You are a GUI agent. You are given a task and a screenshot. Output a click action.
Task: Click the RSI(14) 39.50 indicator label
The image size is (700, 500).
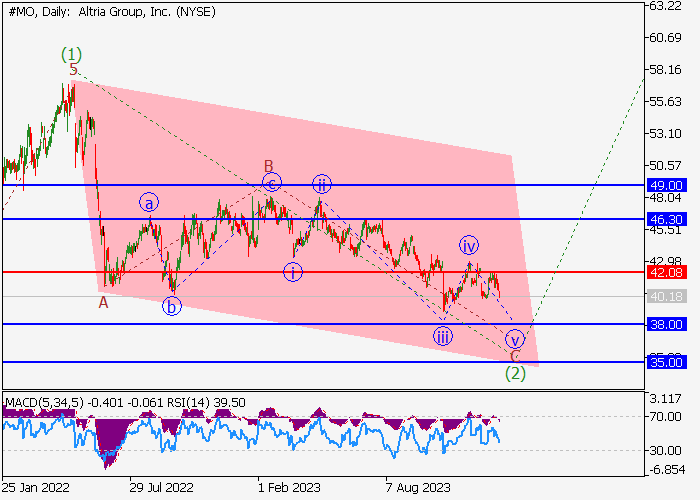(x=206, y=403)
